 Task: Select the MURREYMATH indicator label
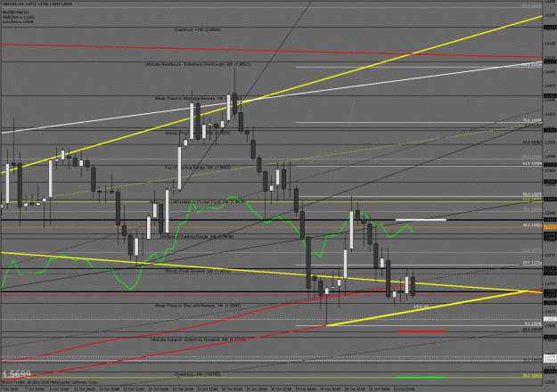click(15, 12)
